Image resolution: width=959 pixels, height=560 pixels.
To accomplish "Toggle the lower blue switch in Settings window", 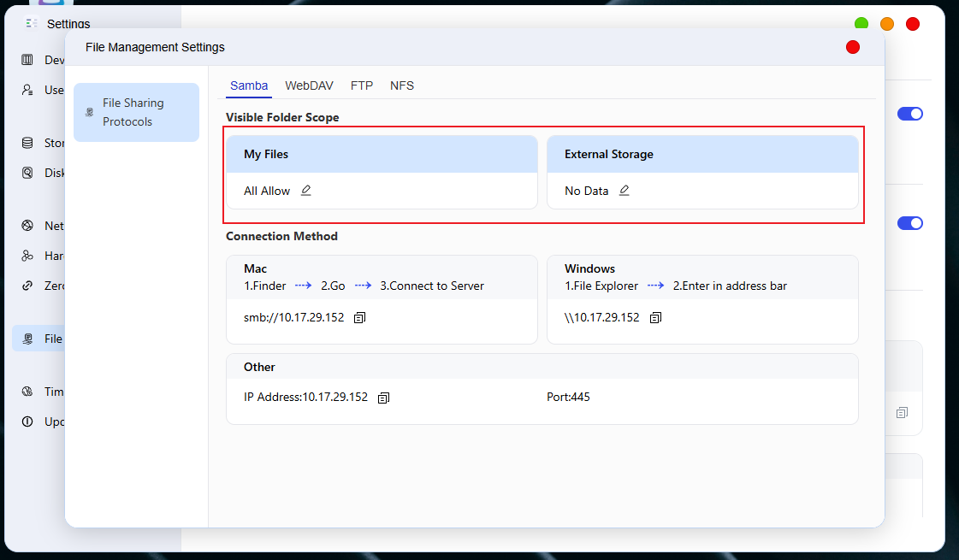I will [910, 223].
